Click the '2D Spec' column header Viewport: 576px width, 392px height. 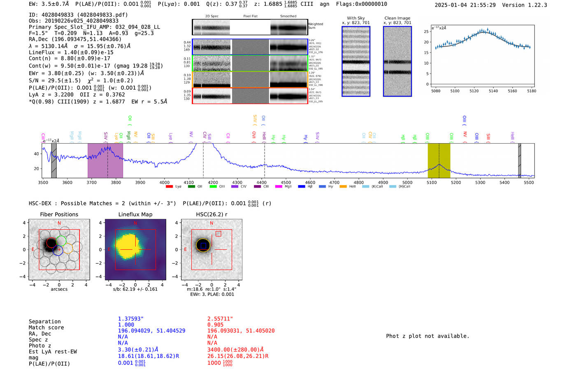point(212,16)
